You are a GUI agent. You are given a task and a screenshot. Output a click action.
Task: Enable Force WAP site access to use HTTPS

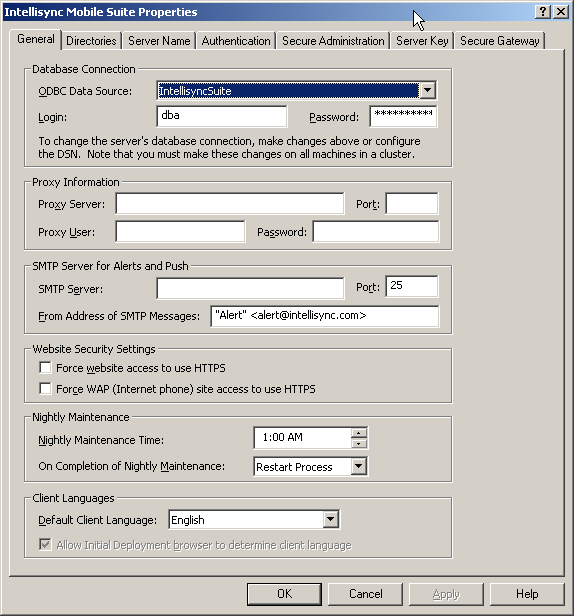coord(45,389)
